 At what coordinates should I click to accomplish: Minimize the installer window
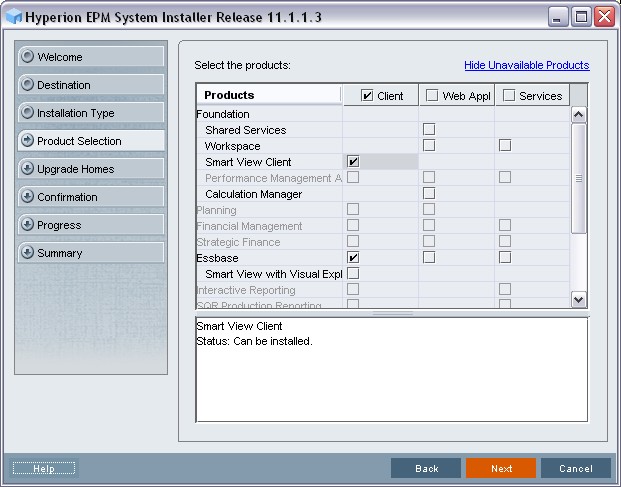pyautogui.click(x=558, y=17)
